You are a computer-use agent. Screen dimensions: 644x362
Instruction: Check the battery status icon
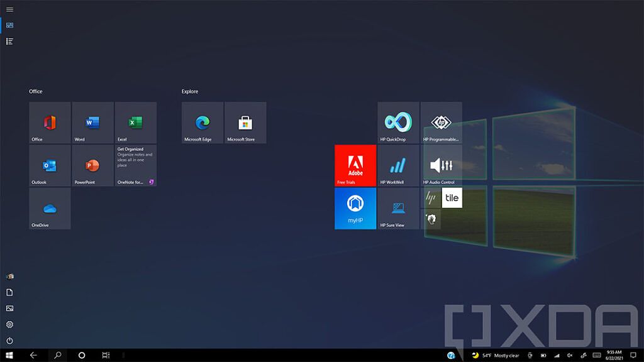point(543,356)
